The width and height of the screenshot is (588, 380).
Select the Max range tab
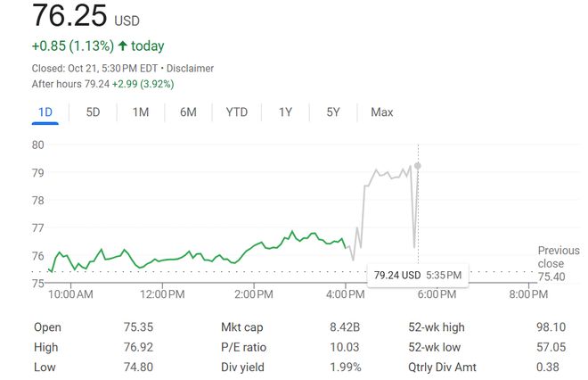[x=382, y=112]
